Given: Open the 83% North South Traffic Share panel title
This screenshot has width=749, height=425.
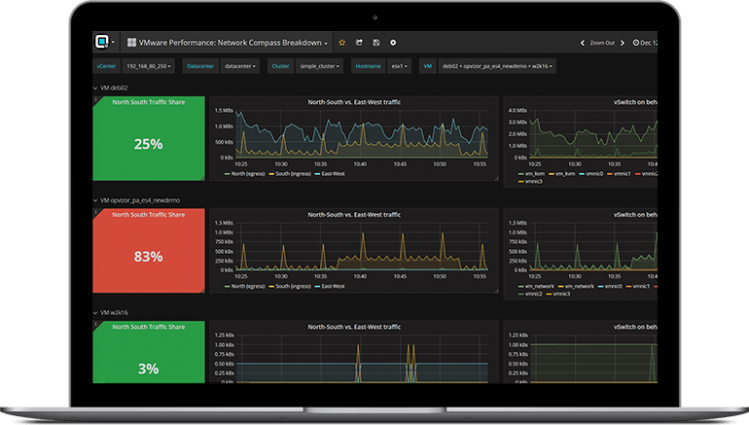Looking at the screenshot, I should tap(149, 215).
